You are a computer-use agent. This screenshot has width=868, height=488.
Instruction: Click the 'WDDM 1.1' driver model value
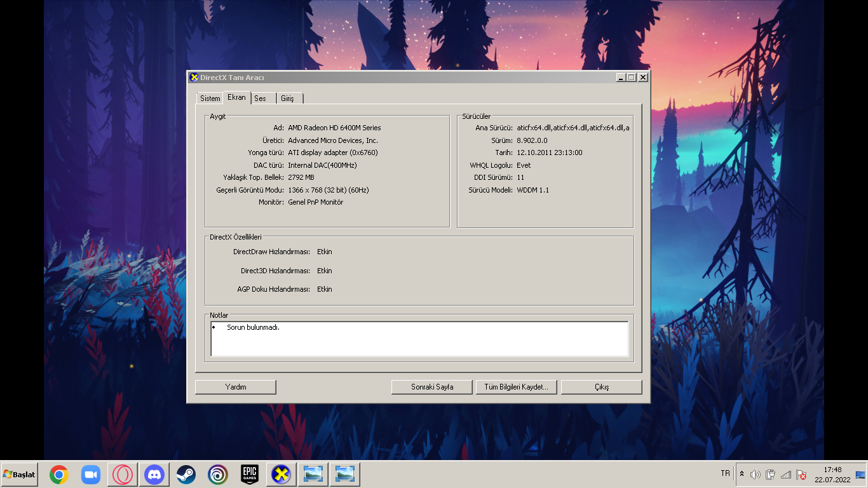click(533, 190)
